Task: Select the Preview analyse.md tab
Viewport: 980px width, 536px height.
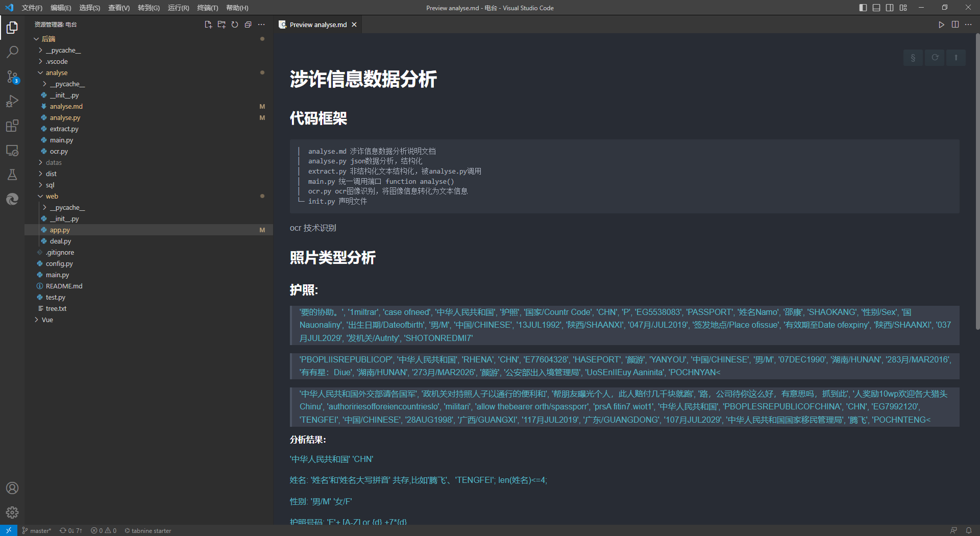Action: [318, 25]
